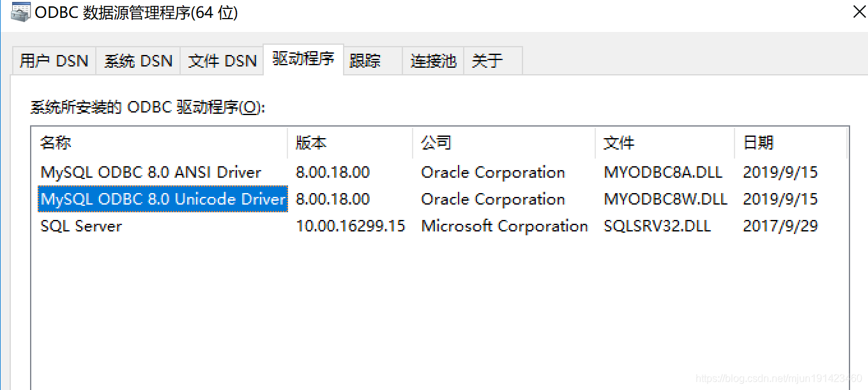Close the ODBC data source administrator window

coord(860,11)
